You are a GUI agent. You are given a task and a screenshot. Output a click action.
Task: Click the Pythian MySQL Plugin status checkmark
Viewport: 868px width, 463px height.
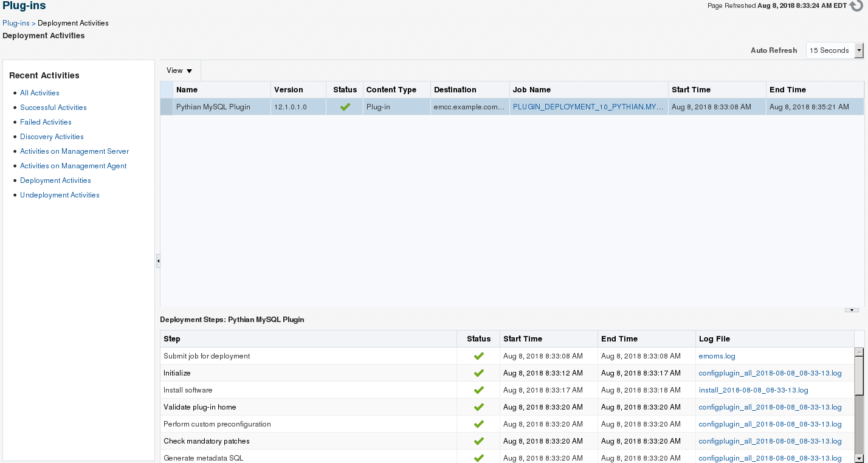point(345,107)
